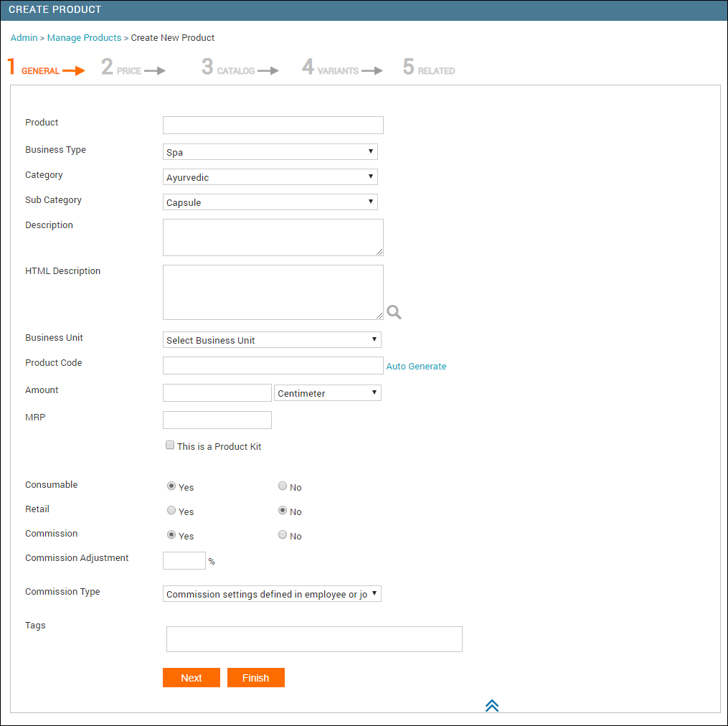Click the magnifier icon beside HTML Description

click(394, 312)
